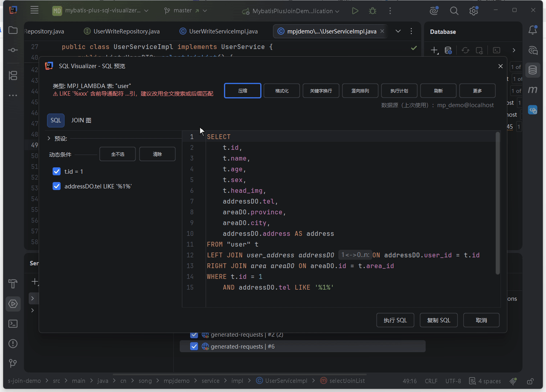Open the master branch dropdown
Viewport: 546px width, 392px height.
coord(186,11)
